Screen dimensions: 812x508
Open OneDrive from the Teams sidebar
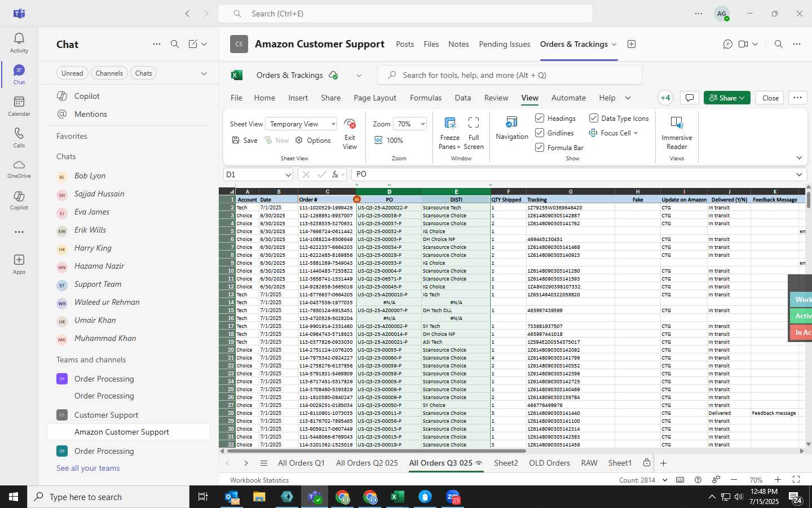(19, 169)
